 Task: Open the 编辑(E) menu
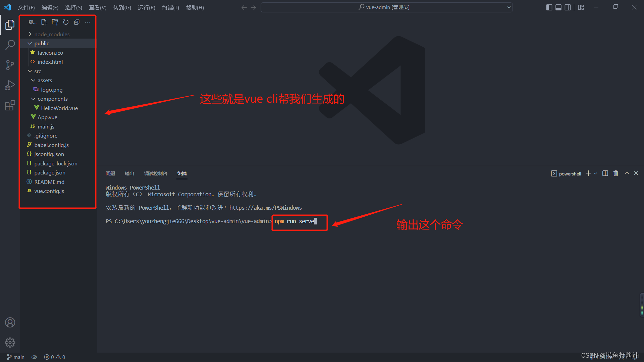click(50, 7)
